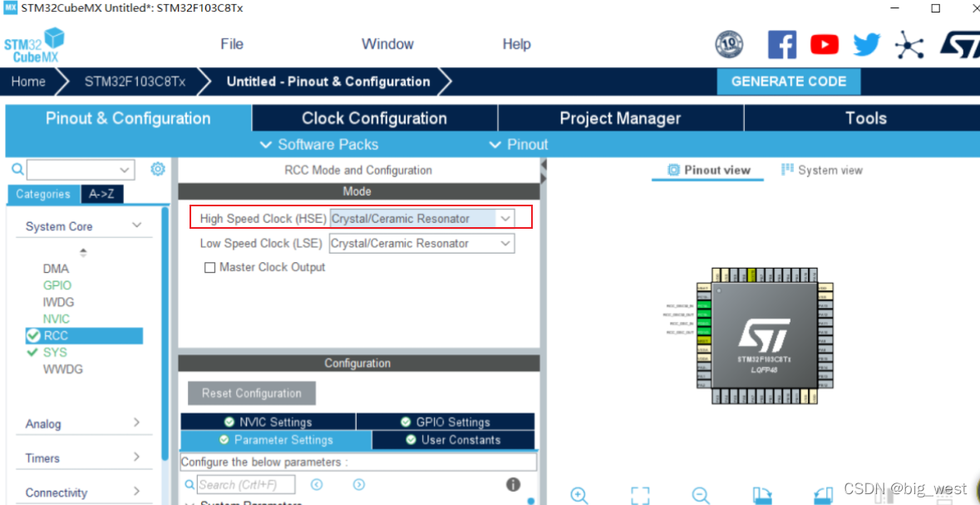Select the A->Z tab

[x=102, y=194]
